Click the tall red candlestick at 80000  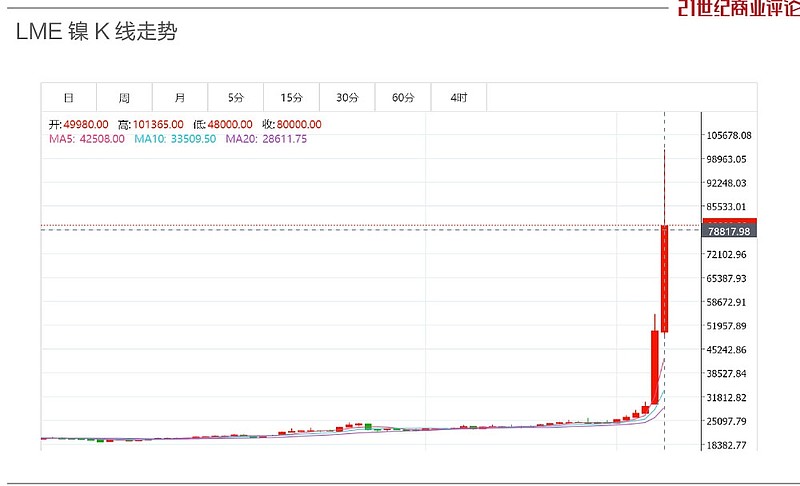[664, 278]
